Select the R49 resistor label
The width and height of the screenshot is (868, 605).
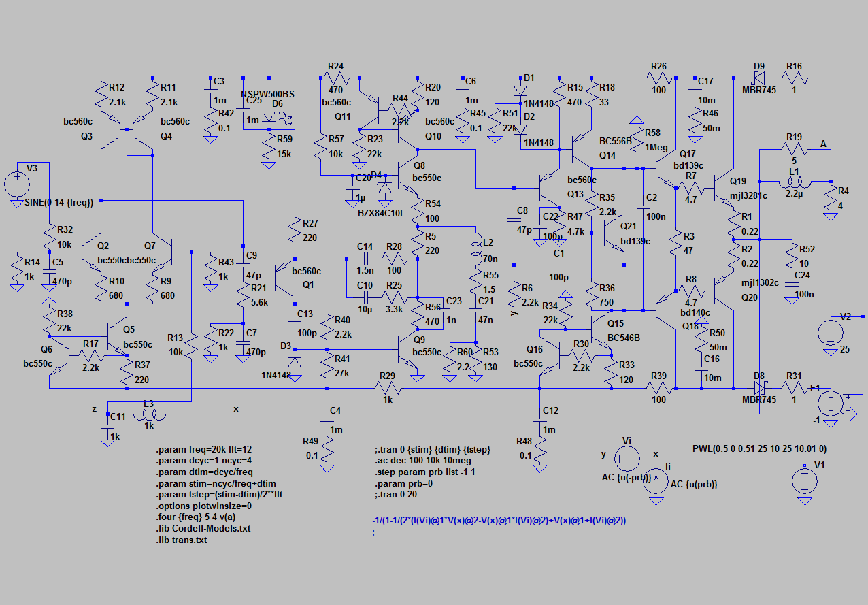click(x=311, y=441)
